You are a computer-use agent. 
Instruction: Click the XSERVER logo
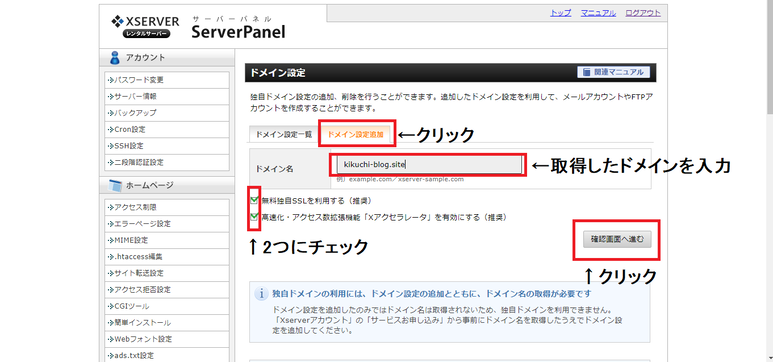point(145,27)
